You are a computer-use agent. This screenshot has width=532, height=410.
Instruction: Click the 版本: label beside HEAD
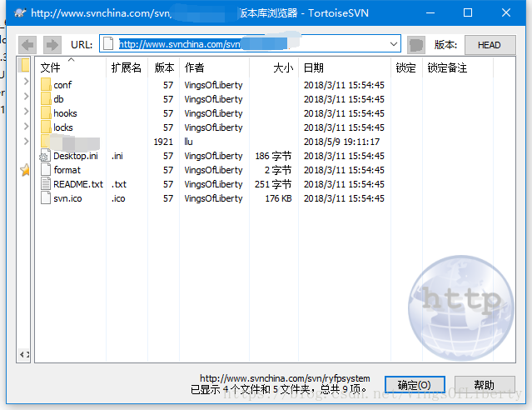pos(445,45)
